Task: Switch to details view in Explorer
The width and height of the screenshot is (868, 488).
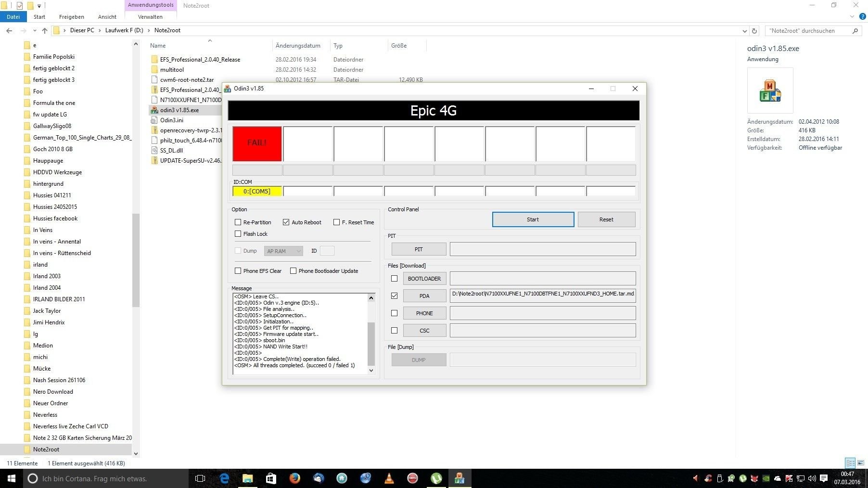Action: pyautogui.click(x=850, y=463)
